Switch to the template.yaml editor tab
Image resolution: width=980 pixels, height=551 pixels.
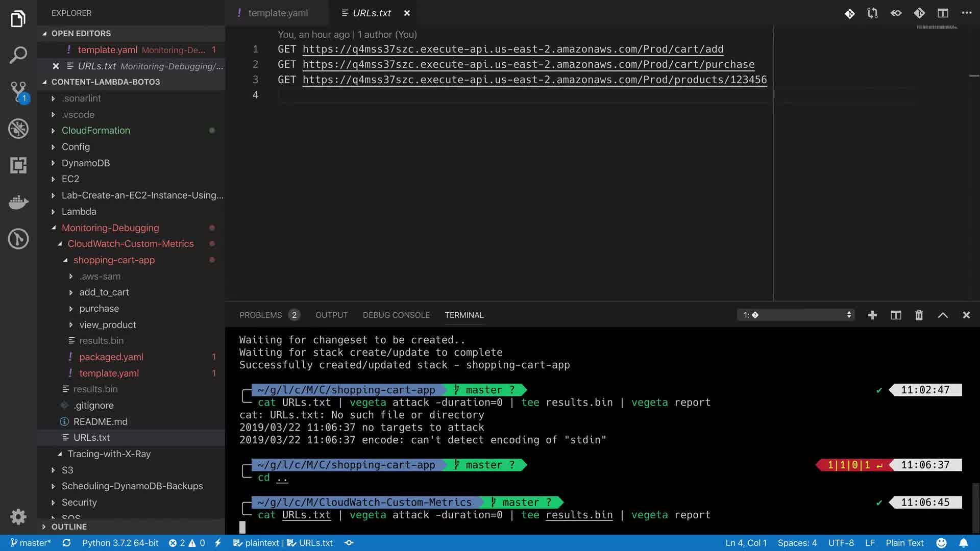278,13
